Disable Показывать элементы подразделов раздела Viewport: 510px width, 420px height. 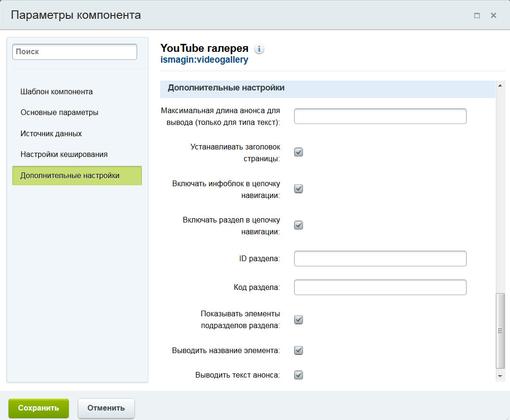click(x=298, y=320)
